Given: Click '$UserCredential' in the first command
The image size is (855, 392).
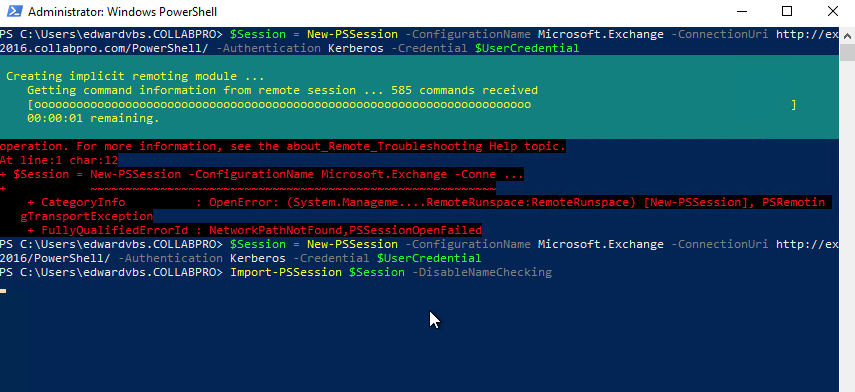Looking at the screenshot, I should (527, 48).
